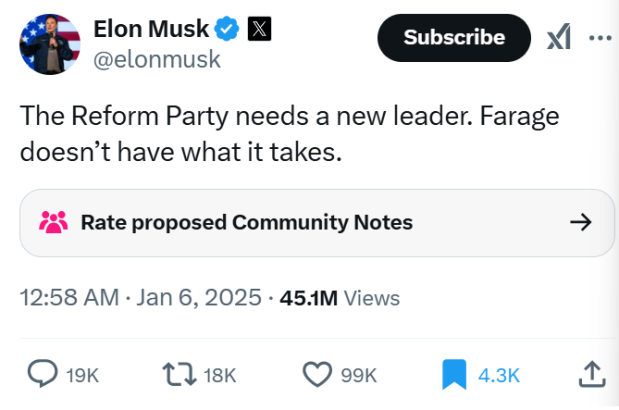Open the Grok icon beside Subscribe
The width and height of the screenshot is (619, 410).
click(560, 37)
